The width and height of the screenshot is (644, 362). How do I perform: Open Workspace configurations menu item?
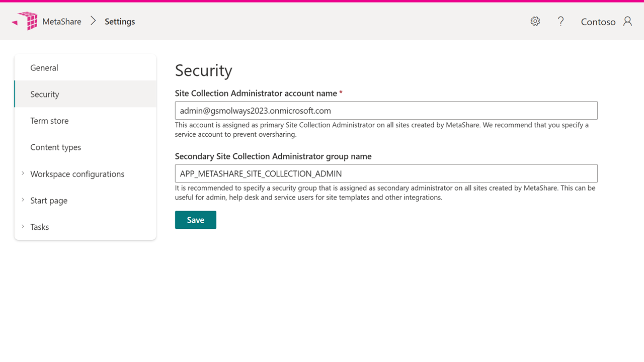pyautogui.click(x=77, y=174)
